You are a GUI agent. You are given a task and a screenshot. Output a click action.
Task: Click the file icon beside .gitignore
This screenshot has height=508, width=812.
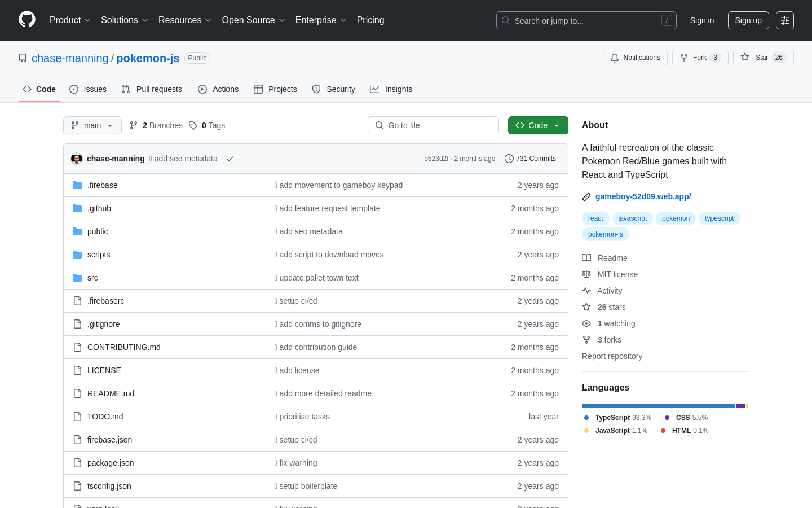pos(77,324)
